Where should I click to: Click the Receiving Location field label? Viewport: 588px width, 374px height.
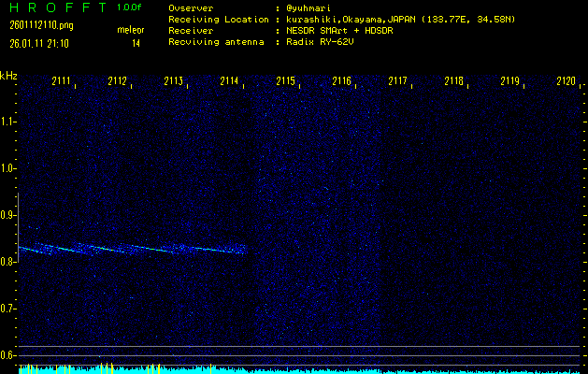(x=219, y=20)
